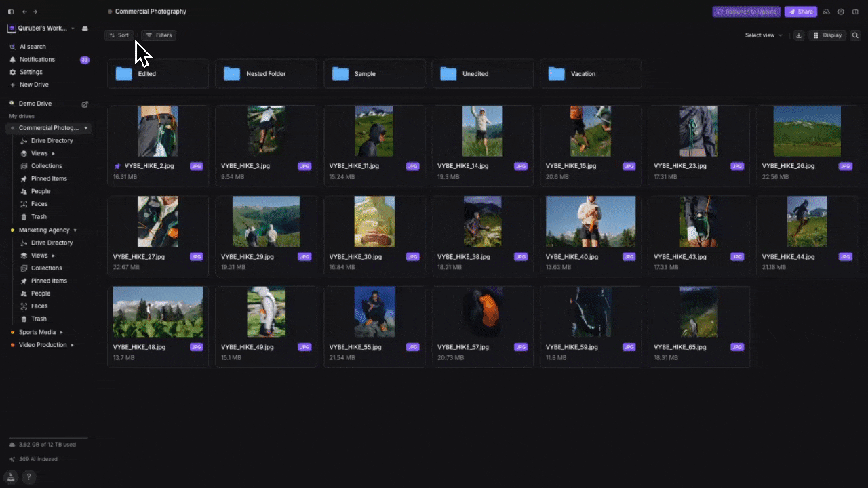
Task: Open Notifications in the sidebar
Action: coord(37,60)
